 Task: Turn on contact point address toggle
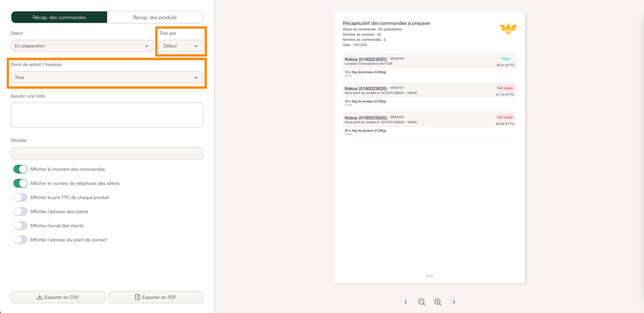click(x=20, y=240)
